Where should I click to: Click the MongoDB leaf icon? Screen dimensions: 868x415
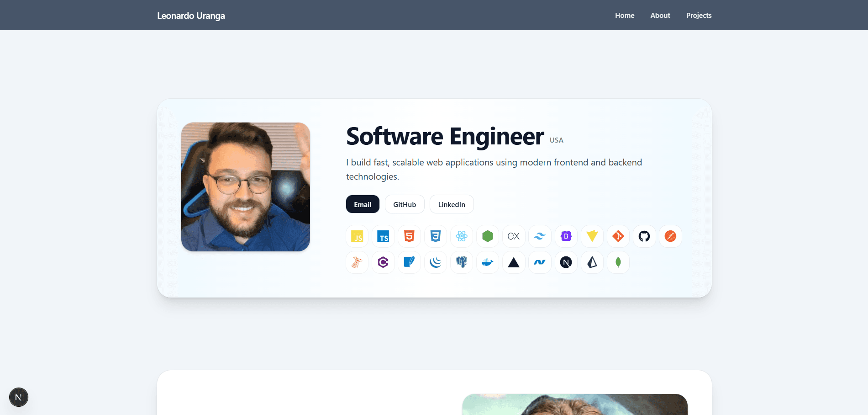coord(618,262)
